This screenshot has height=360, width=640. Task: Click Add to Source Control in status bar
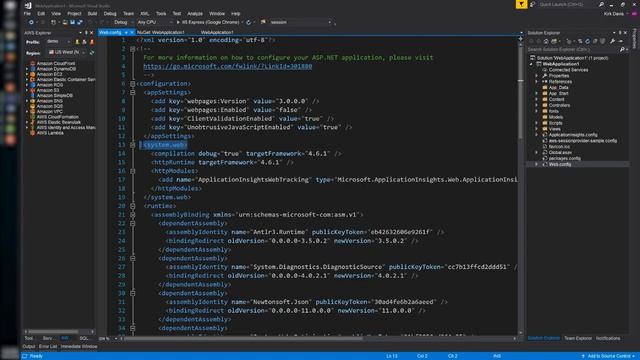pos(608,356)
